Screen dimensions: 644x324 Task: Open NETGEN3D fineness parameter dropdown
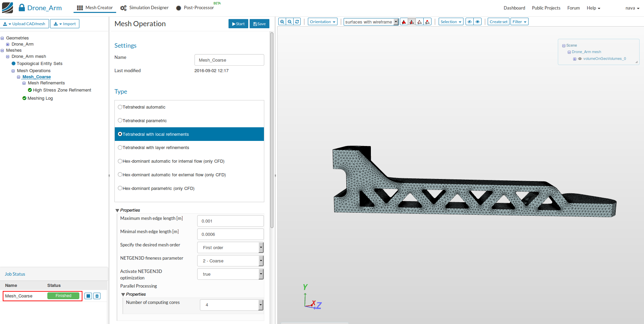[230, 261]
